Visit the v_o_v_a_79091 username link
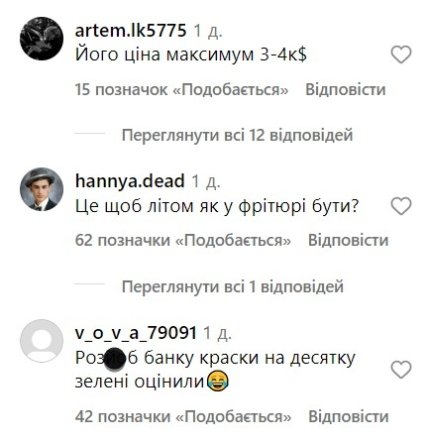Viewport: 428px width, 441px height. coord(136,333)
